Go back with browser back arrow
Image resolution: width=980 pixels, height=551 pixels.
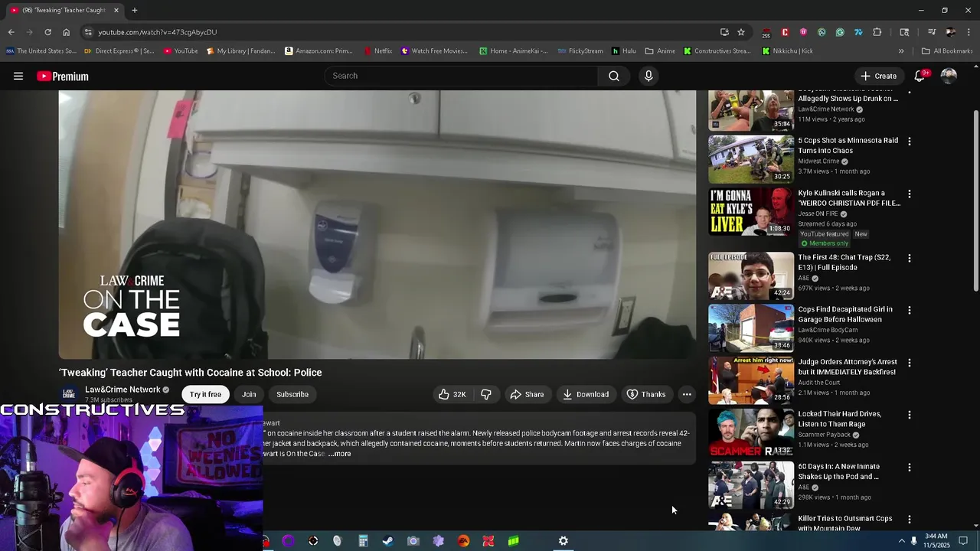point(11,32)
